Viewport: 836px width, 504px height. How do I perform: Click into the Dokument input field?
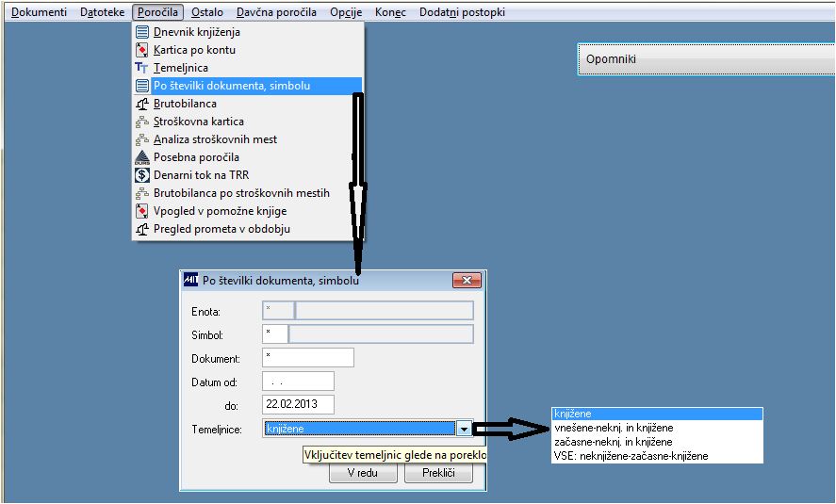308,357
